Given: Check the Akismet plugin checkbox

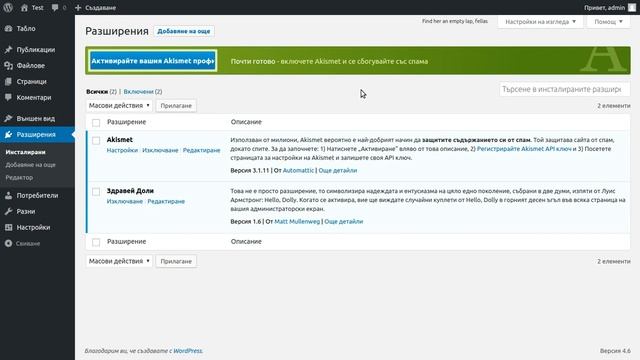Looking at the screenshot, I should pyautogui.click(x=96, y=140).
